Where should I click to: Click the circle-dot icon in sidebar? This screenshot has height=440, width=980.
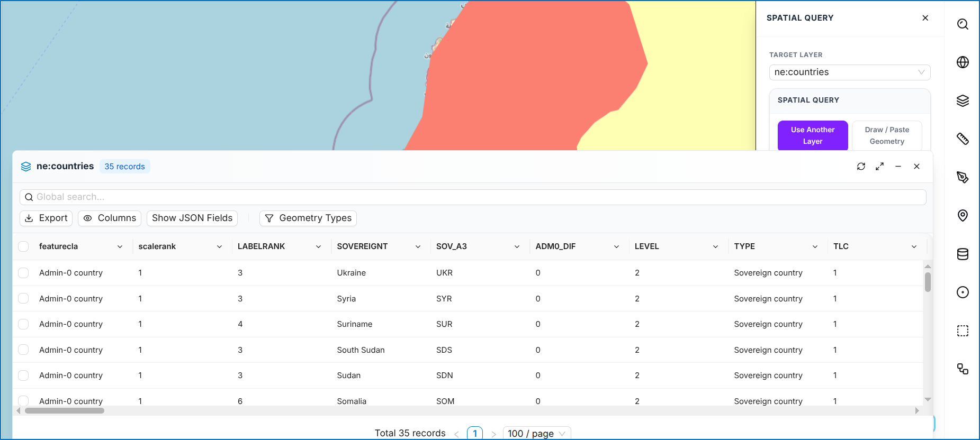(963, 292)
